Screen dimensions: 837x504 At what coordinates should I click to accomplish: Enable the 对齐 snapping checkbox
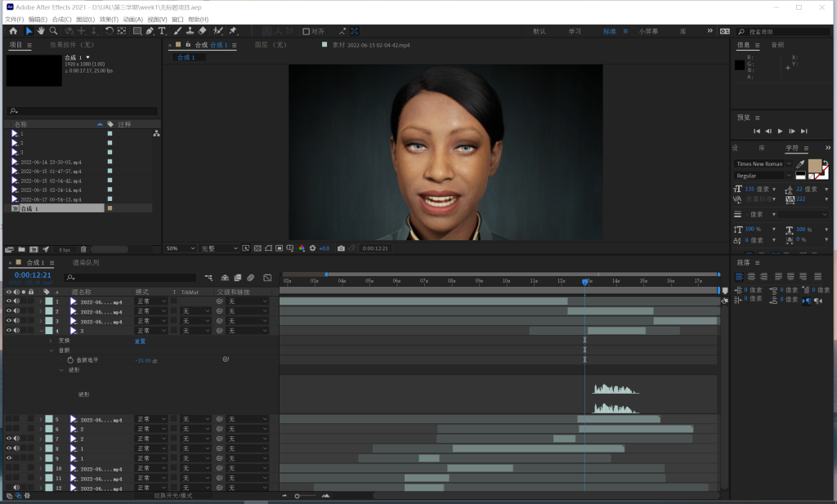(306, 32)
